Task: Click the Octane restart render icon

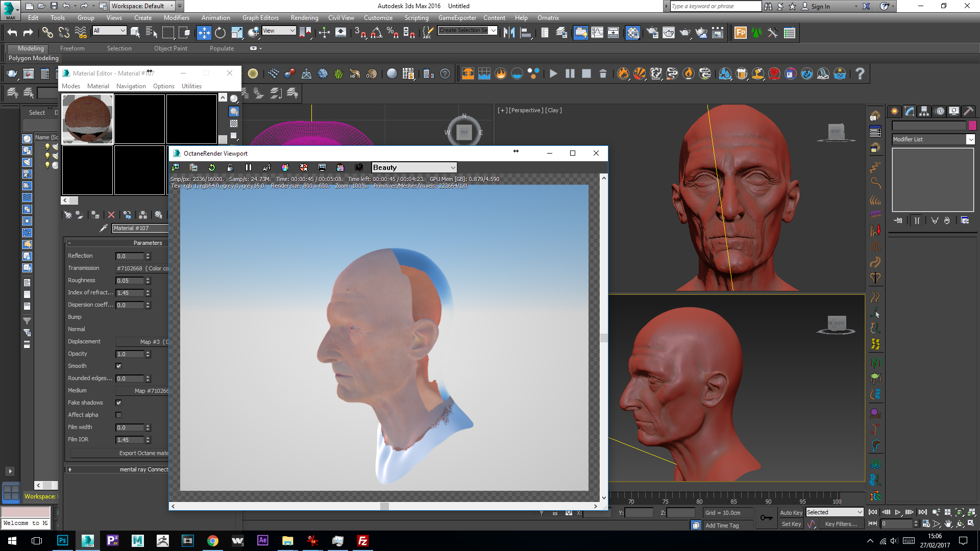Action: click(x=212, y=167)
